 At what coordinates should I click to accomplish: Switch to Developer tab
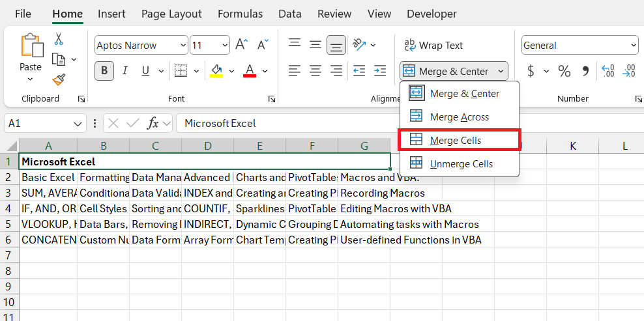(x=432, y=14)
